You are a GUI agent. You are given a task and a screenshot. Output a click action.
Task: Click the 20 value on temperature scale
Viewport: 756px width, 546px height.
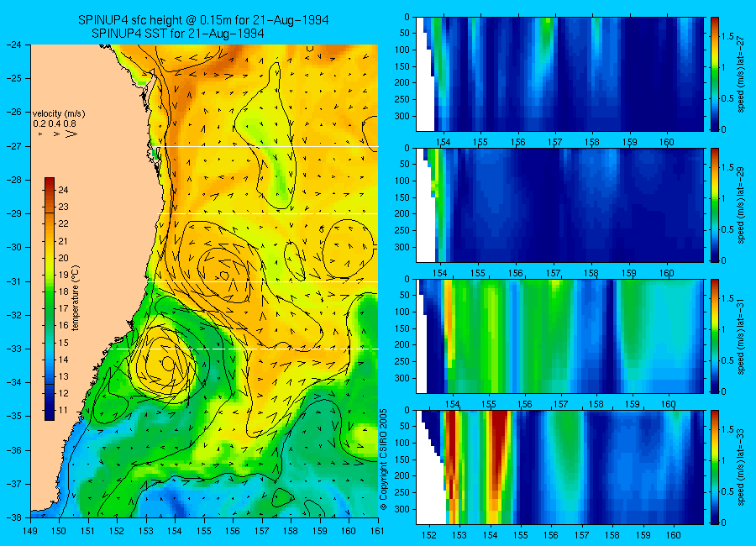coord(63,258)
